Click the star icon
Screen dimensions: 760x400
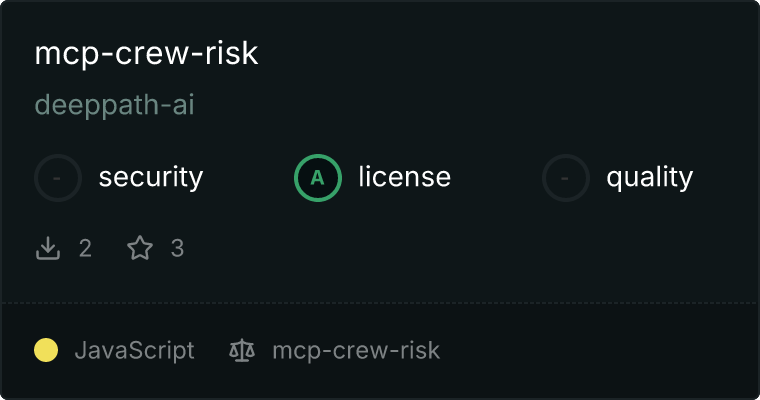pos(140,248)
